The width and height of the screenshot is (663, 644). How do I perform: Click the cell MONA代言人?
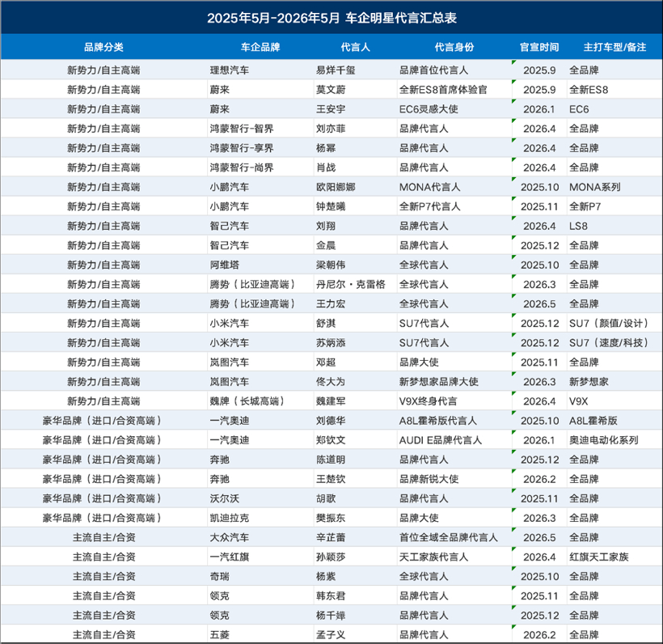coord(430,187)
